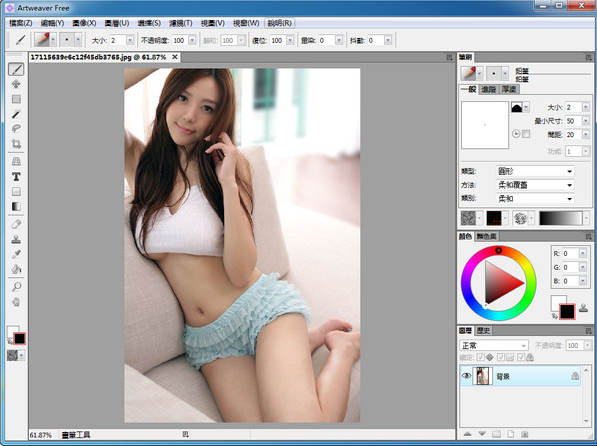Screen dimensions: 597x446
Task: Click the pencil brush icon in brush panel
Action: tap(468, 74)
